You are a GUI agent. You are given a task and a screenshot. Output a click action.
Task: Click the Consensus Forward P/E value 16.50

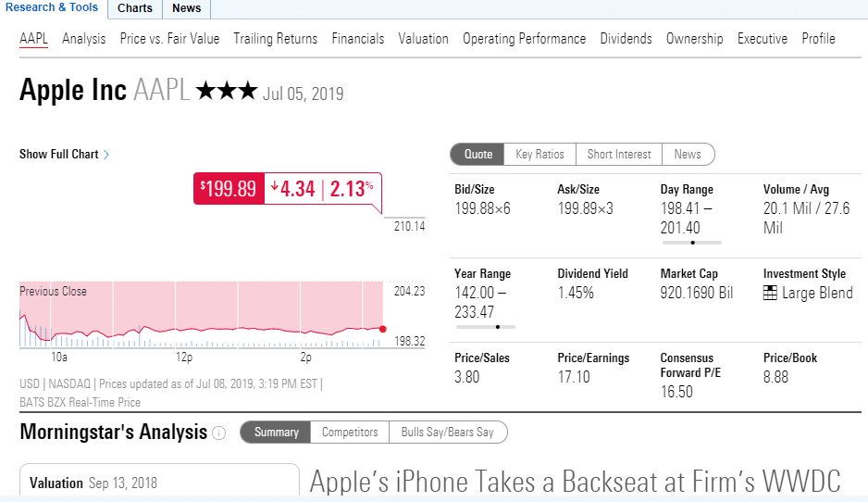click(676, 393)
